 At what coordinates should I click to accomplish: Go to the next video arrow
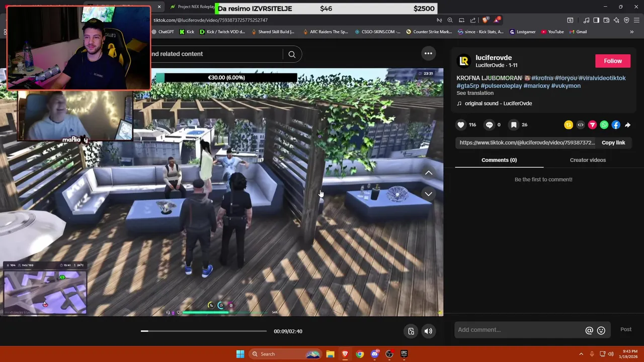point(429,194)
